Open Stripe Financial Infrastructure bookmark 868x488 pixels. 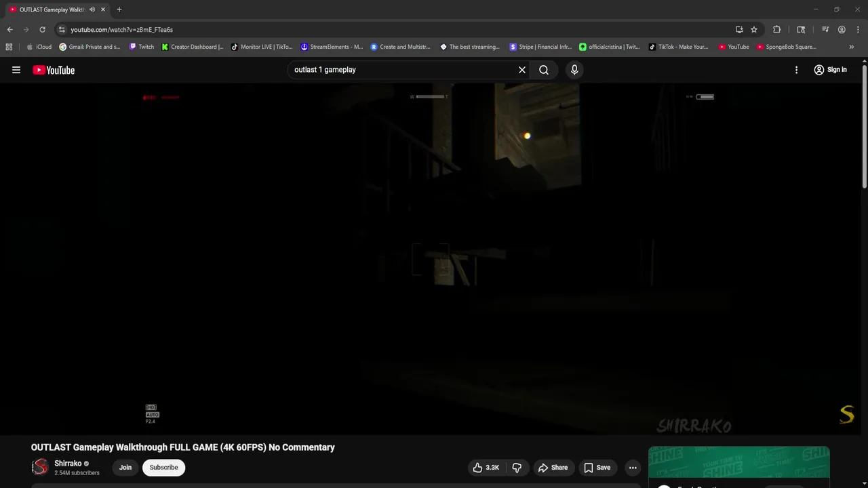(540, 47)
